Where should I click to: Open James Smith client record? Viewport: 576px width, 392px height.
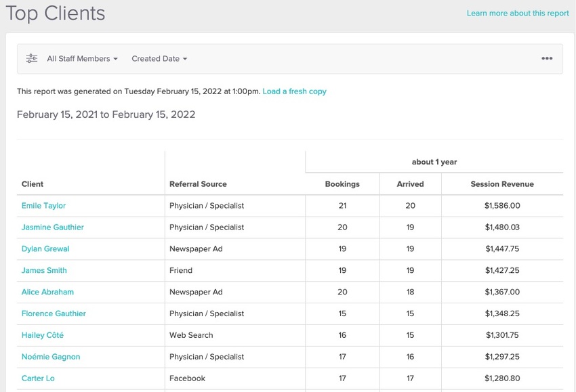(44, 271)
